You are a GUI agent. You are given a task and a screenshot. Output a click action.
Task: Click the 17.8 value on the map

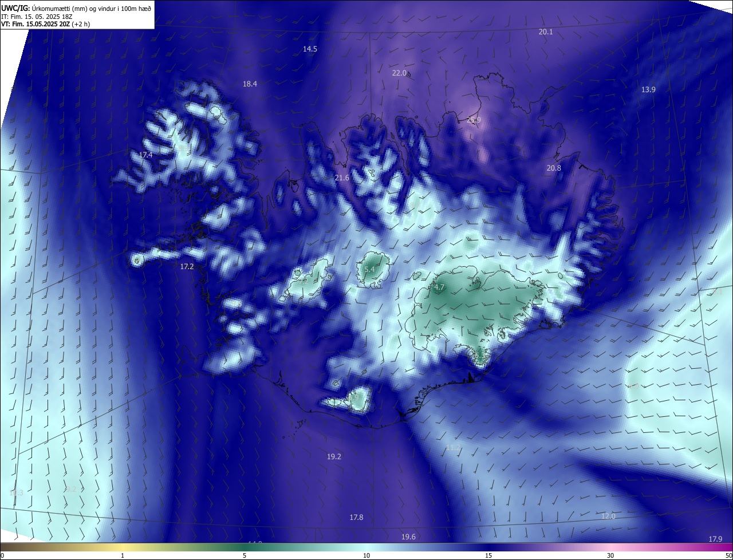[x=356, y=517]
